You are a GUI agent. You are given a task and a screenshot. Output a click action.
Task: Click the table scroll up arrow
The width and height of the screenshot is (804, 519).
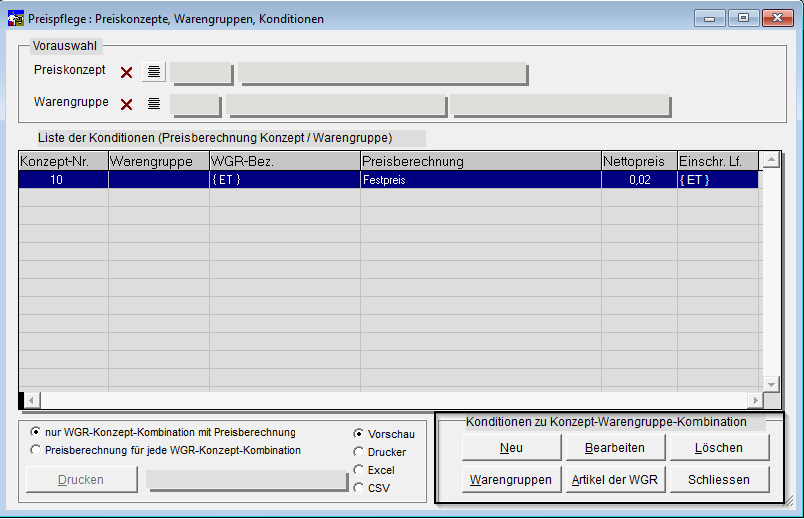771,160
